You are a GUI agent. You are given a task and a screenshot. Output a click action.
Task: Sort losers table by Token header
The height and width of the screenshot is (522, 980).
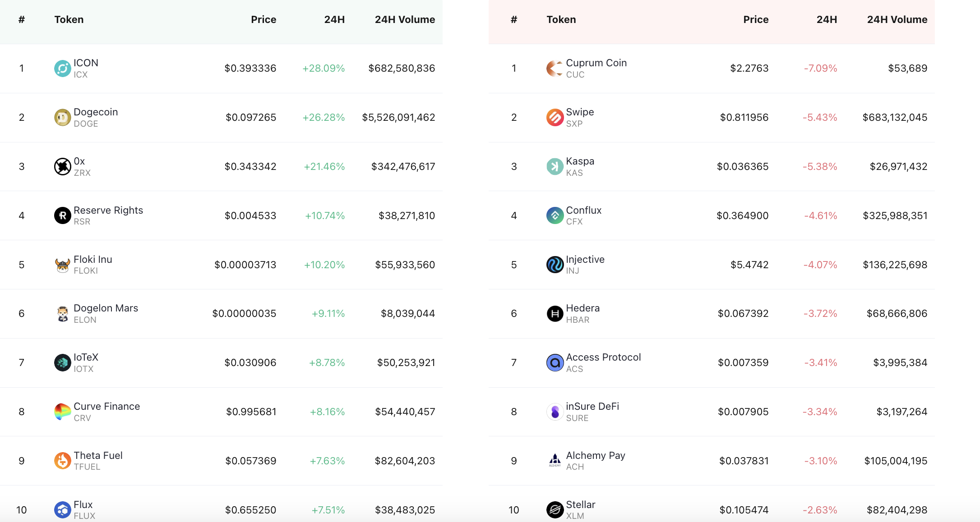coord(561,19)
